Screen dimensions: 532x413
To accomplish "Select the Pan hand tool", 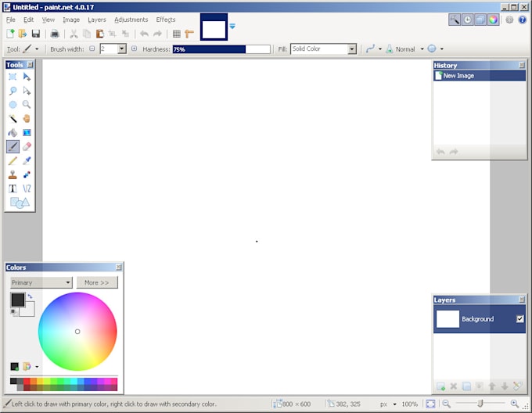I will click(27, 119).
